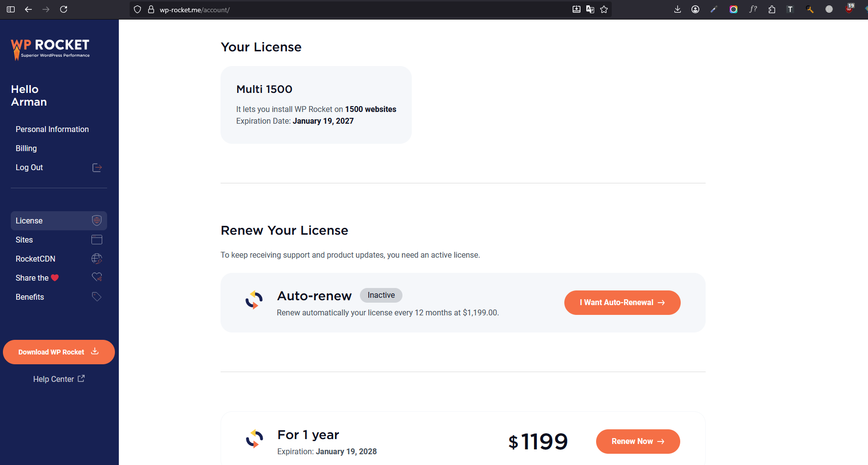The image size is (868, 465).
Task: Click the Log Out arrow icon
Action: [x=97, y=168]
